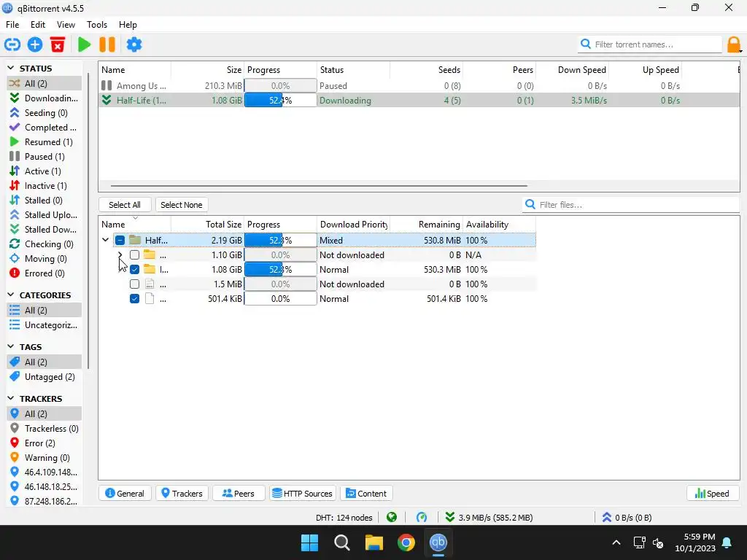Select the Seeding (0) status filter
The width and height of the screenshot is (747, 560).
pos(44,113)
